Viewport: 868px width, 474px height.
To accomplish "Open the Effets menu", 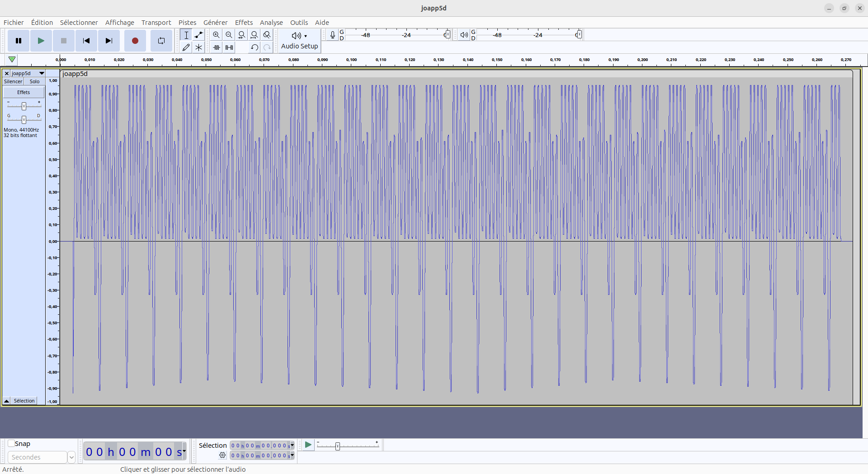I will (x=244, y=23).
